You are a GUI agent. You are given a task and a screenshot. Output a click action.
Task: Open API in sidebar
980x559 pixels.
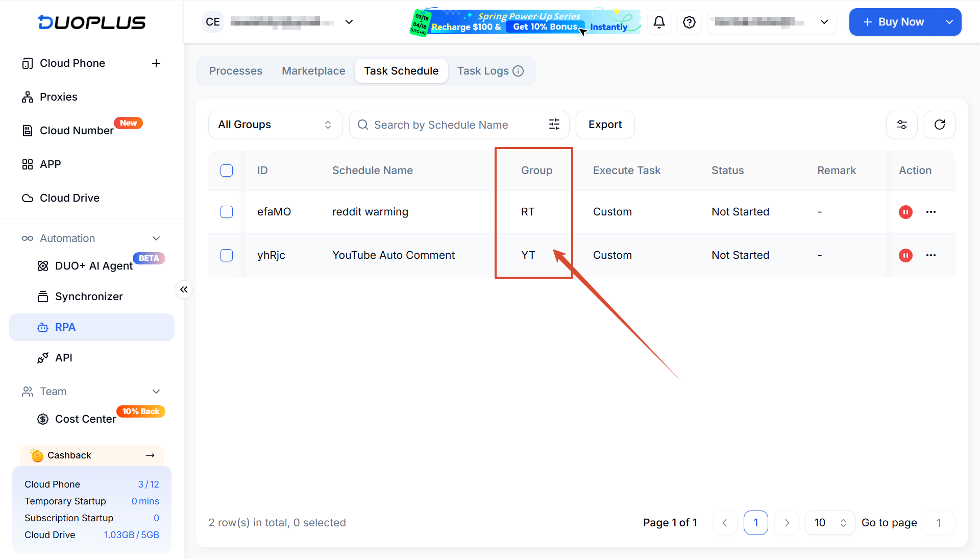[x=63, y=358]
